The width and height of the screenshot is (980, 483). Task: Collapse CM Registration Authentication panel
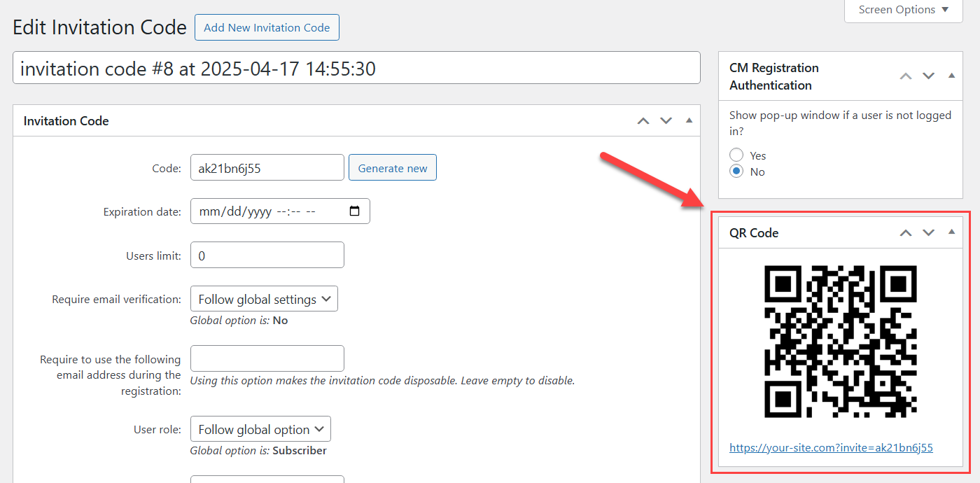[x=951, y=75]
